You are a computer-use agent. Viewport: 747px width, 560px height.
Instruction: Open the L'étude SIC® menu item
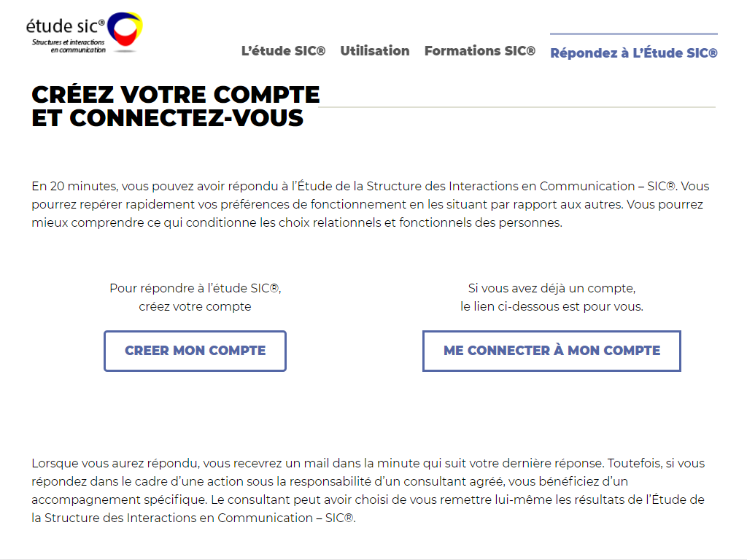tap(283, 51)
